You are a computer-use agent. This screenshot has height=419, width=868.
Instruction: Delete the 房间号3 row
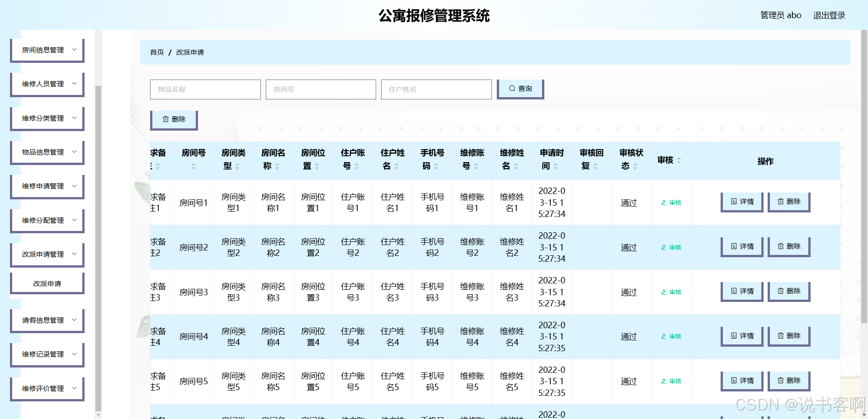[789, 292]
